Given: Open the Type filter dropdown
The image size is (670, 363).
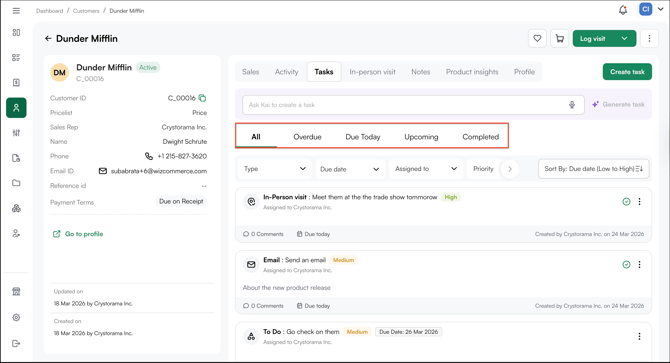Looking at the screenshot, I should click(275, 169).
